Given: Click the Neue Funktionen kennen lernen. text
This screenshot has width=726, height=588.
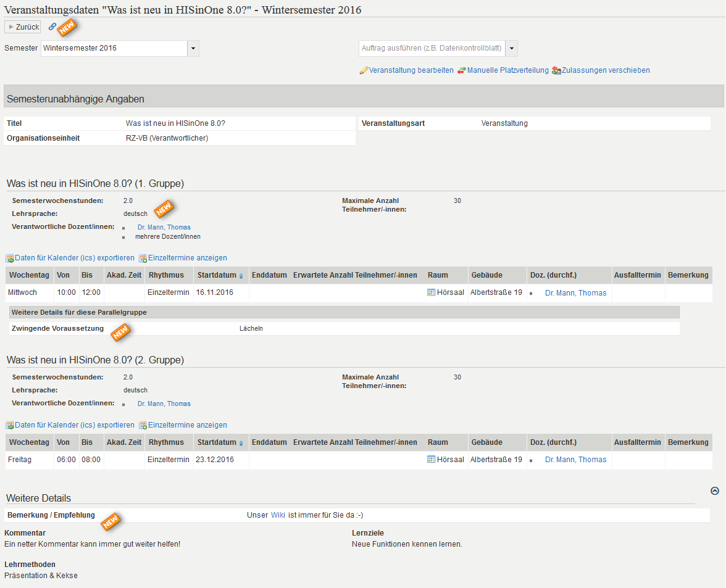Looking at the screenshot, I should (x=407, y=544).
